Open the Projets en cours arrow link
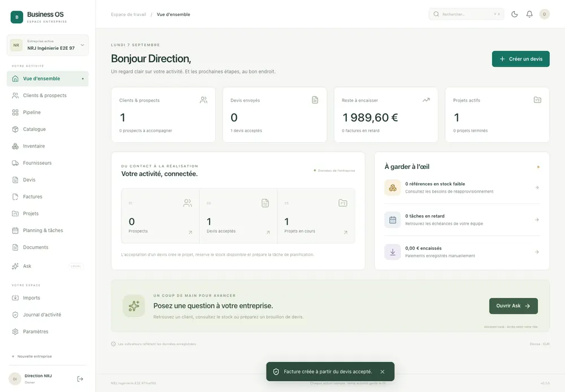The image size is (565, 392). tap(346, 232)
